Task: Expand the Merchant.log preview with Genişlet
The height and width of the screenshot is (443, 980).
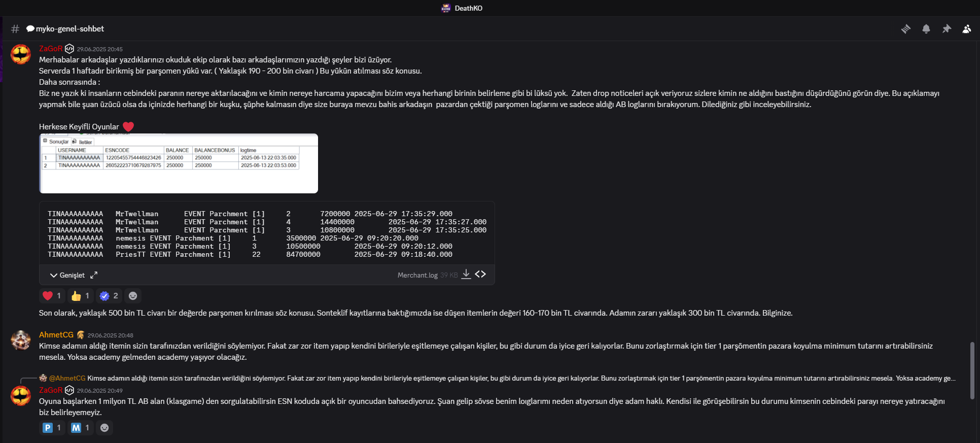Action: pyautogui.click(x=67, y=275)
